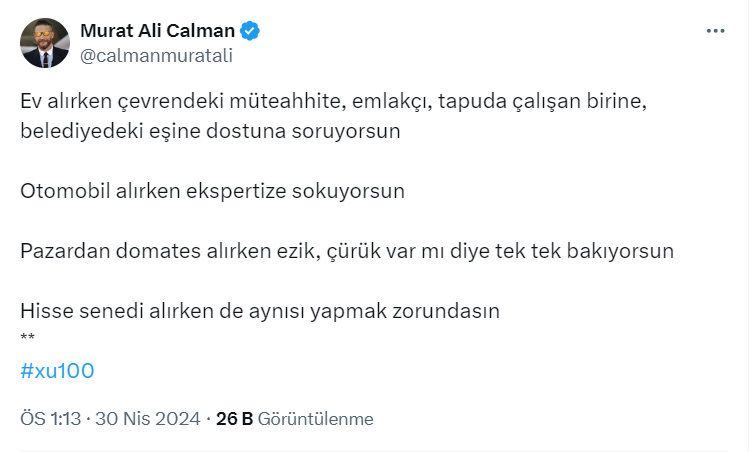The image size is (756, 452).
Task: Click the line "belediyedeki eşine dostuna soruyorsun"
Action: pyautogui.click(x=210, y=131)
